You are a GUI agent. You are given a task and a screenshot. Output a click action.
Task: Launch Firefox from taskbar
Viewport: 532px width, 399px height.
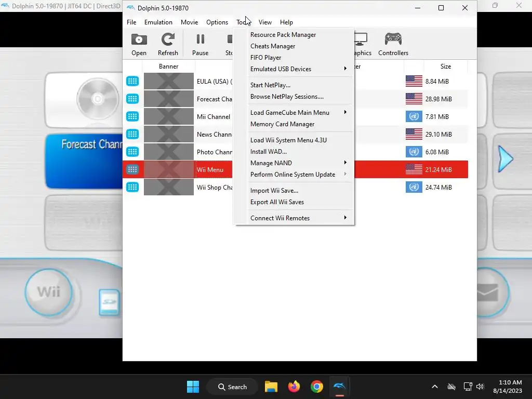point(294,387)
